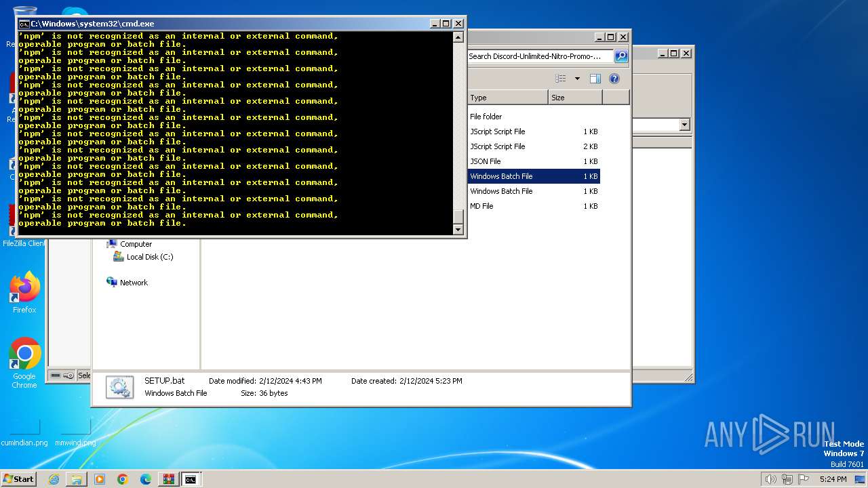
Task: Maximize the cmd.exe window
Action: 446,24
